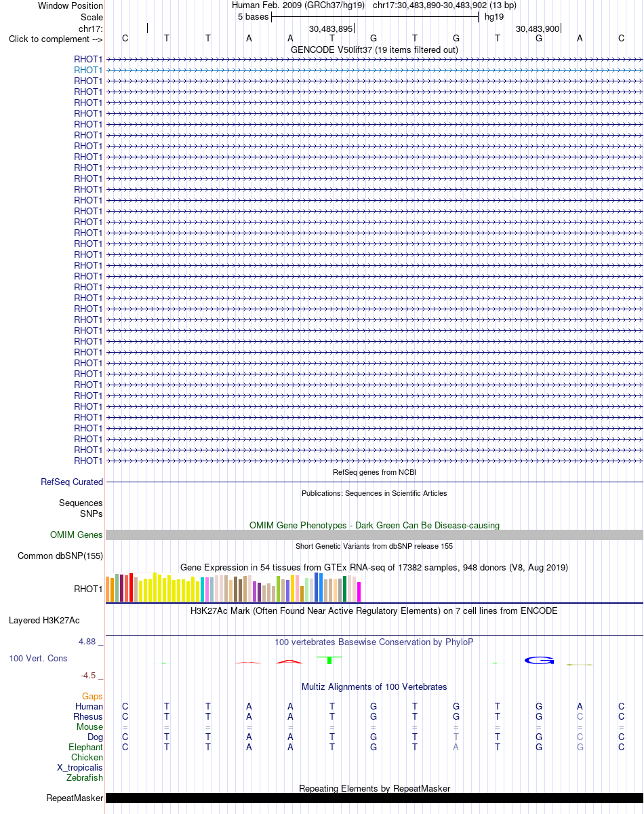Click the RepeatMasker side label
The width and height of the screenshot is (644, 814).
(x=75, y=798)
